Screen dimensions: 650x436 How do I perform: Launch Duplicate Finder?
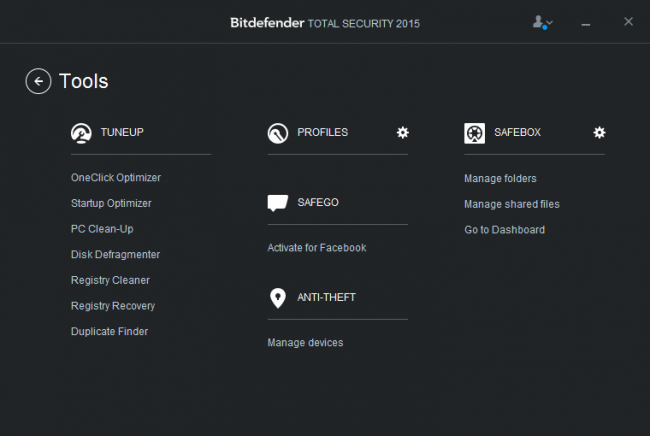click(109, 331)
